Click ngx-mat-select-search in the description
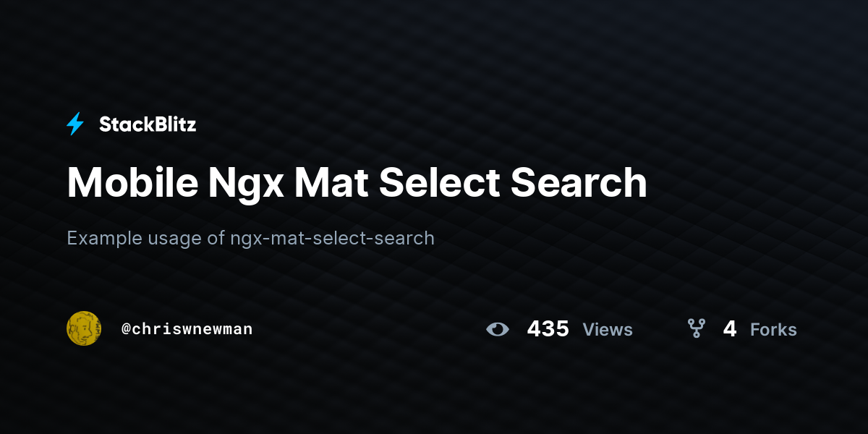The height and width of the screenshot is (434, 868). [333, 238]
